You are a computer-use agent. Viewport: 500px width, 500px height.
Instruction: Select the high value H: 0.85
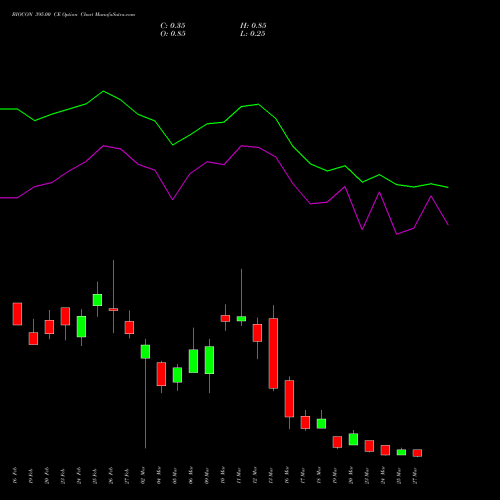tap(253, 26)
